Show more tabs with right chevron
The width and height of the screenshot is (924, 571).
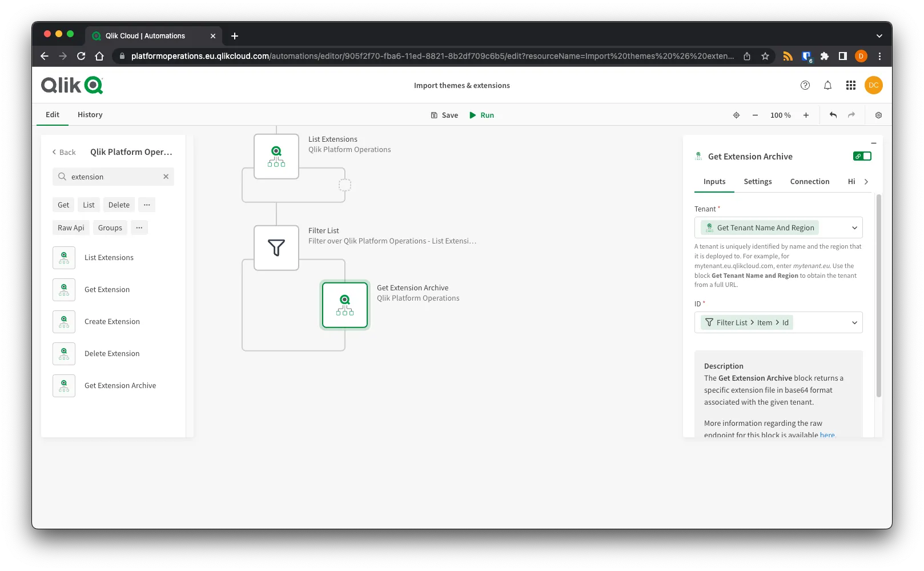[866, 182]
